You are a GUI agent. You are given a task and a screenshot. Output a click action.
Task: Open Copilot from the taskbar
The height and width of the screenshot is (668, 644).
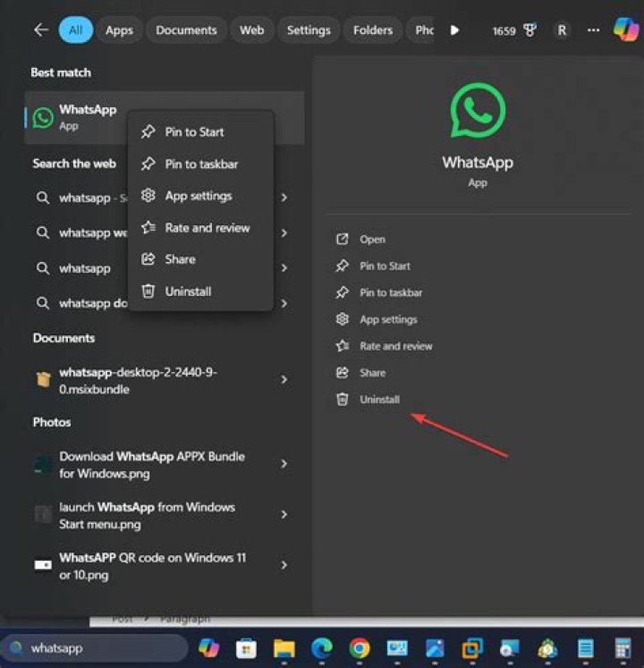click(208, 648)
